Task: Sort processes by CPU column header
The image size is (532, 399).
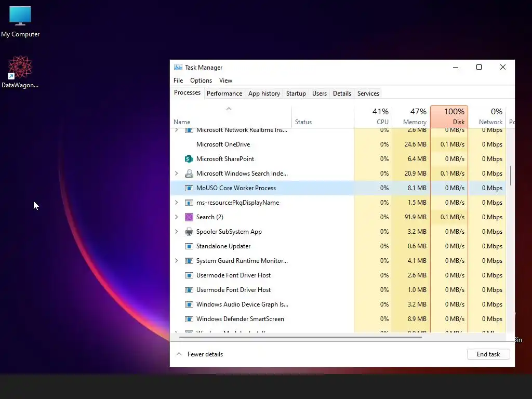Action: 373,116
